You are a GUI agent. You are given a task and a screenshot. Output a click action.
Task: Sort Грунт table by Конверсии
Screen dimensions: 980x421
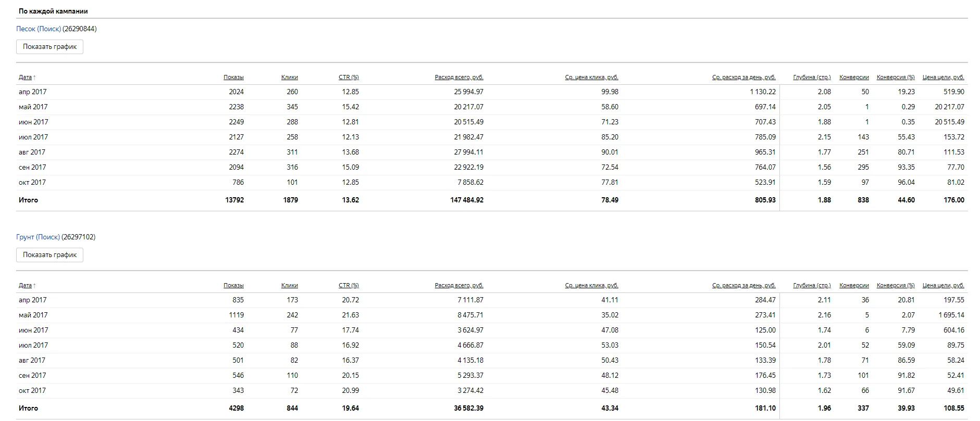point(854,286)
